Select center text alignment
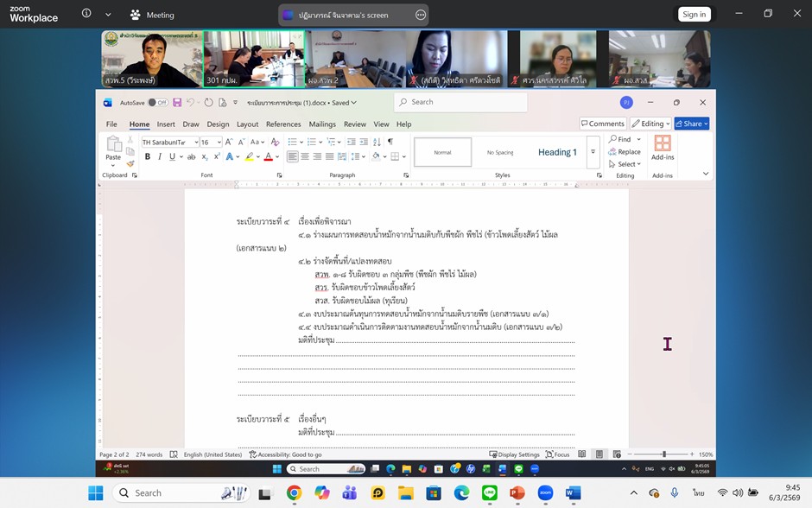 (305, 156)
